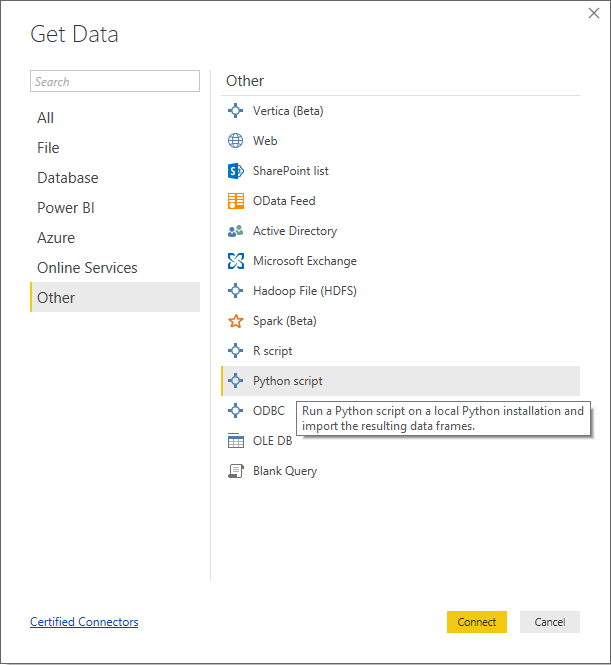611x665 pixels.
Task: Focus the Search input field
Action: tap(115, 81)
